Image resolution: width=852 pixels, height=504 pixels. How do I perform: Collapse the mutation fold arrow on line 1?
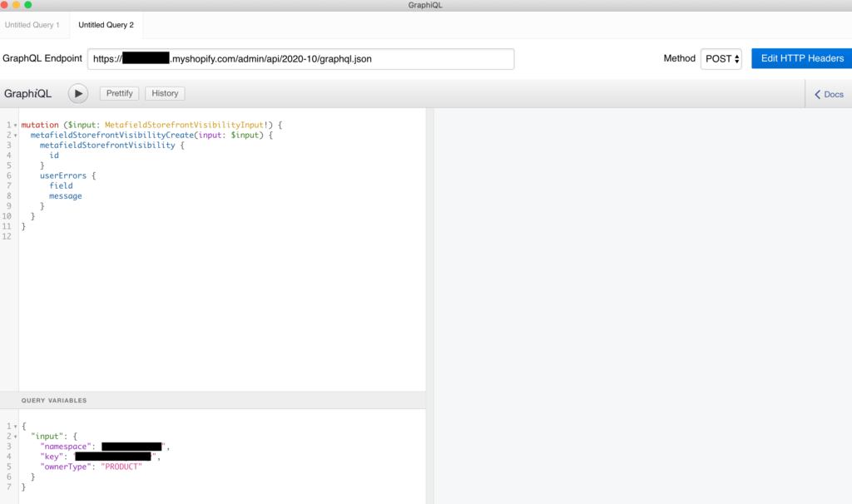tap(15, 126)
